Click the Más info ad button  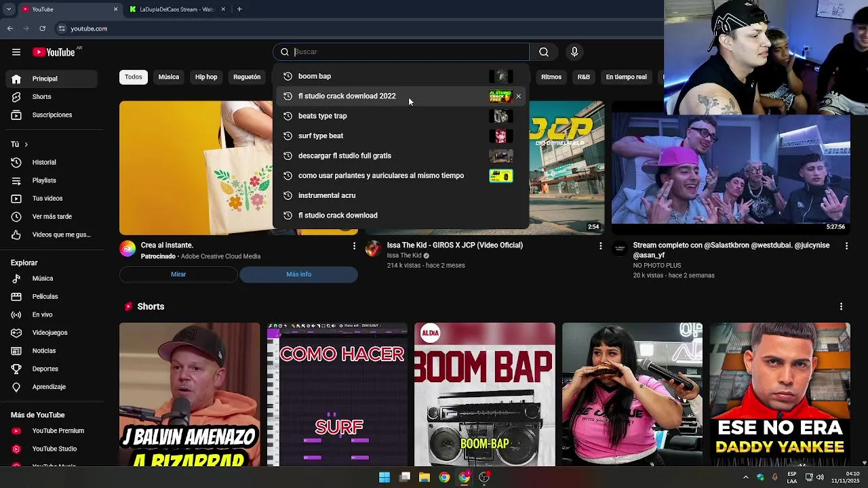coord(299,274)
